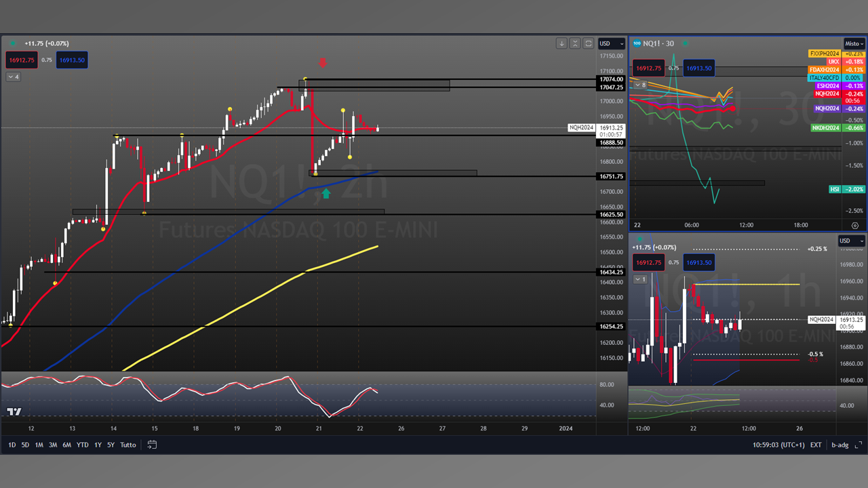Click the blue buy price on the 30-minute chart
The height and width of the screenshot is (488, 868).
coord(699,68)
